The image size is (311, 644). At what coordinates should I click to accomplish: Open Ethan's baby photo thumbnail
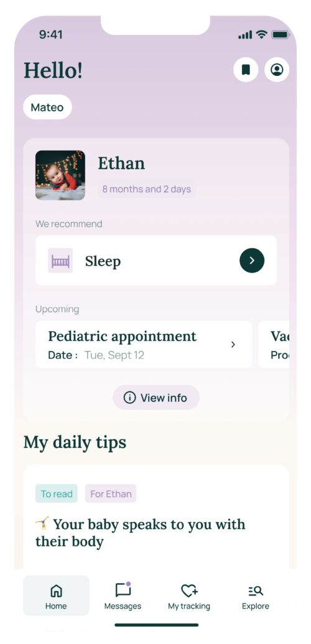(x=60, y=175)
